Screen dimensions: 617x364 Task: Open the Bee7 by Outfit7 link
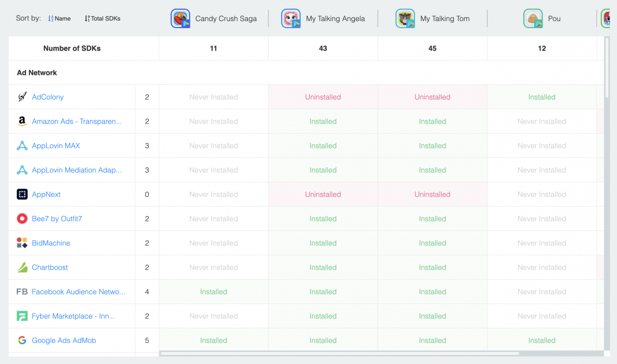pos(57,218)
